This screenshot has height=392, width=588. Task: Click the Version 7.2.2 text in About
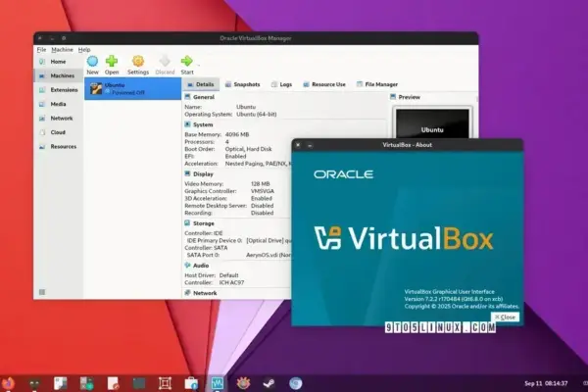coord(454,299)
